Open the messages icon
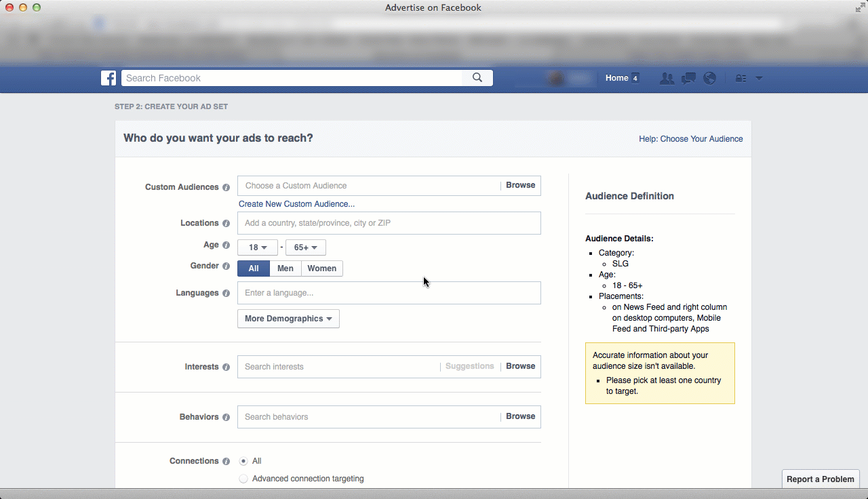This screenshot has width=868, height=499. [x=688, y=78]
